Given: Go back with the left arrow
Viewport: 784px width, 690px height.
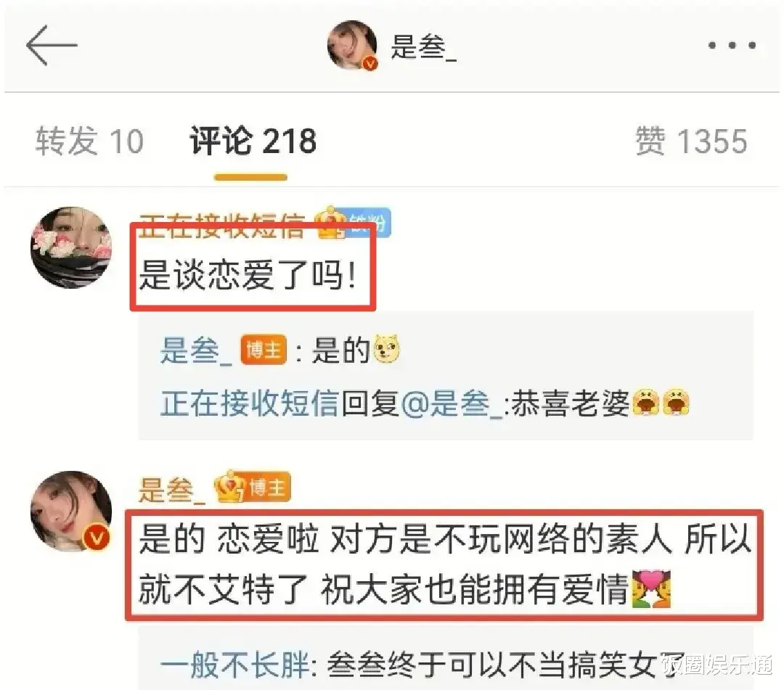Looking at the screenshot, I should tap(52, 46).
